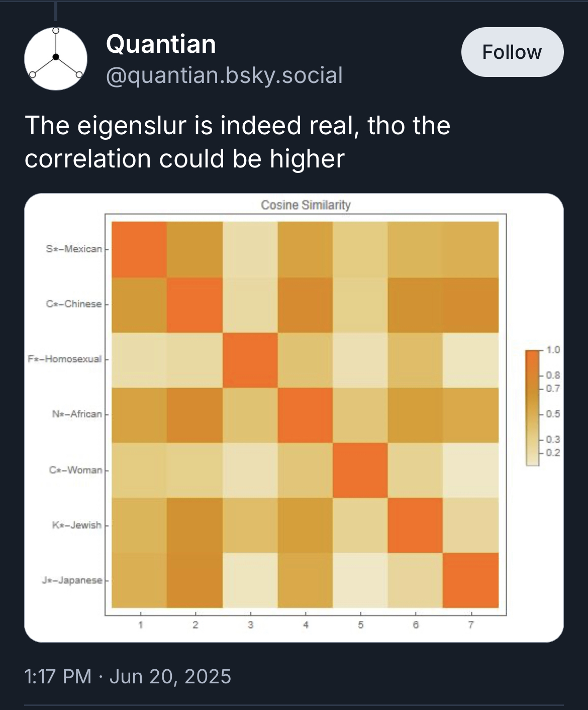Follow the Quantian account

pos(512,52)
